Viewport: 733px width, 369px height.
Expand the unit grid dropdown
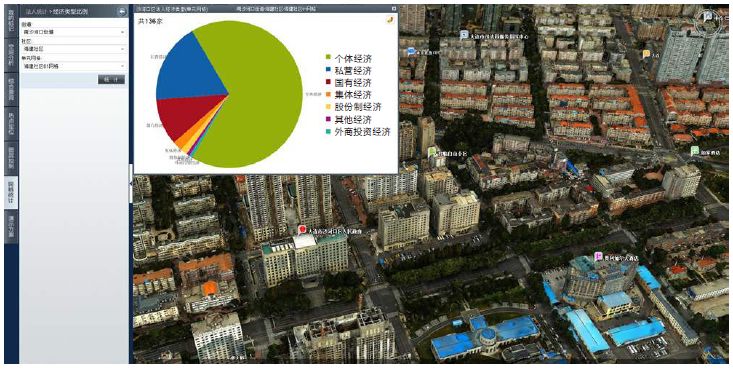pos(73,66)
